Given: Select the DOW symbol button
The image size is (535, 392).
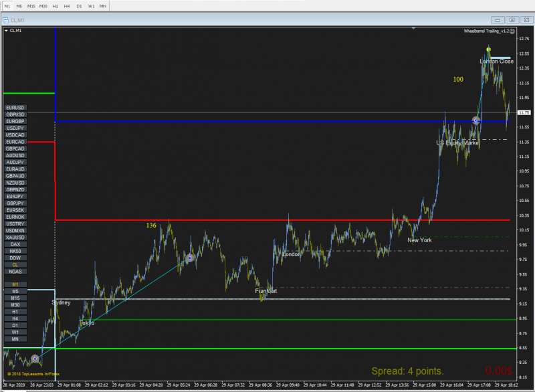Looking at the screenshot, I should (15, 258).
